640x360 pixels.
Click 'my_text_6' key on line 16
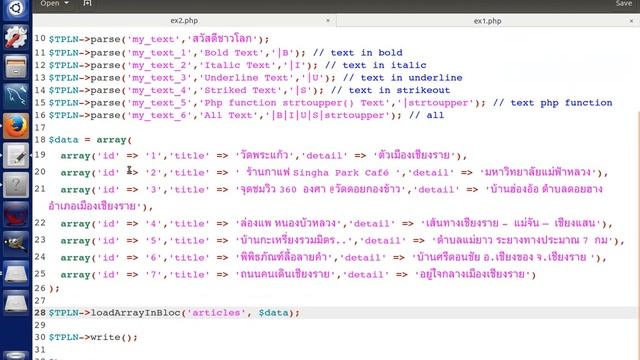[x=160, y=116]
